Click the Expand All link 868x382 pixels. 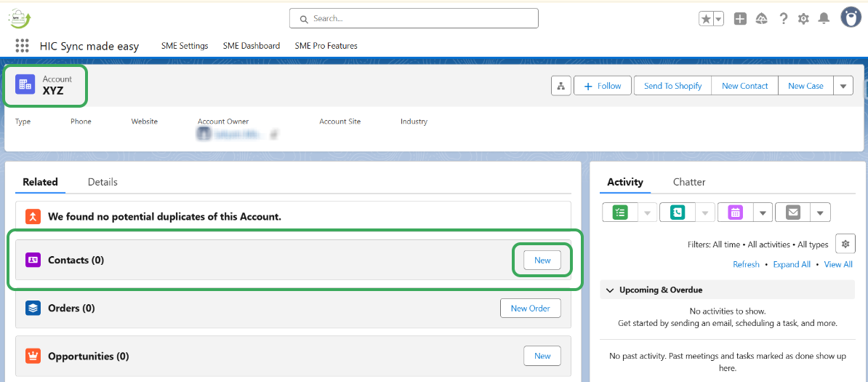[792, 264]
